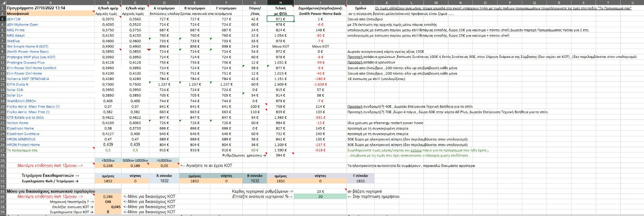The image size is (644, 216).
Task: Select the active cell showing 971 €
Action: tap(281, 19)
